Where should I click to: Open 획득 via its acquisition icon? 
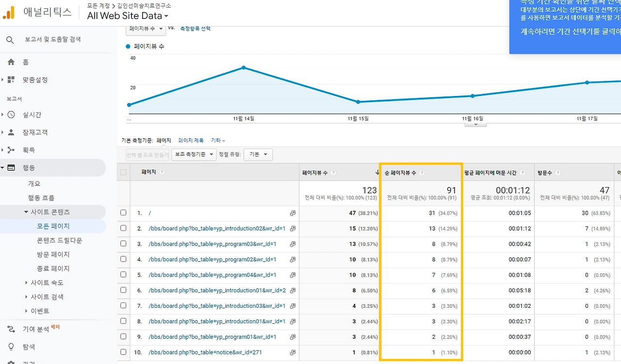click(x=11, y=150)
